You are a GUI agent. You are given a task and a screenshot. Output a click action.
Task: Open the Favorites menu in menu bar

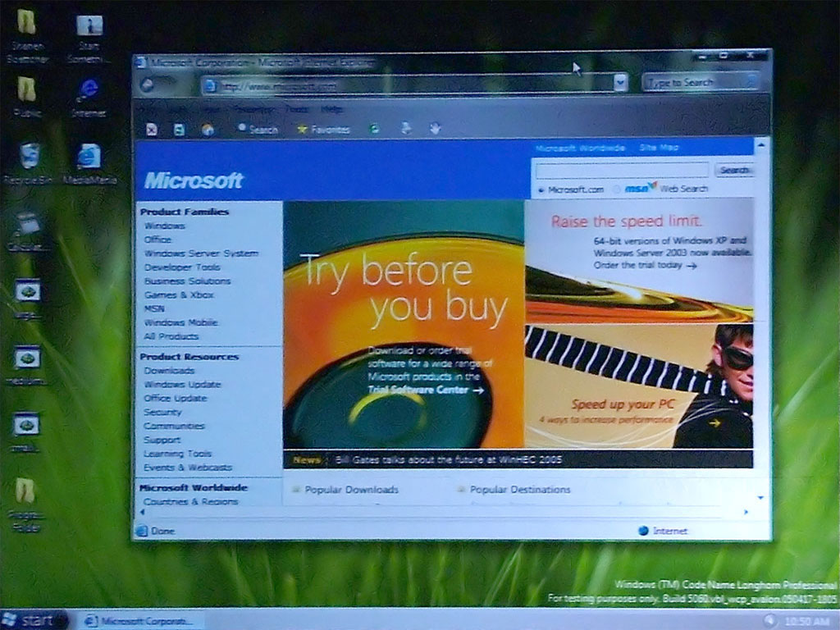pos(254,109)
